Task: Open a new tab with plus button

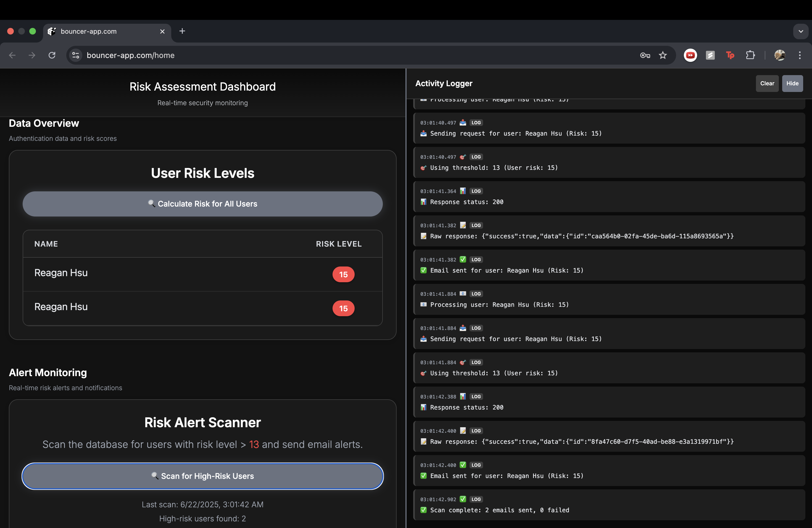Action: [x=182, y=31]
